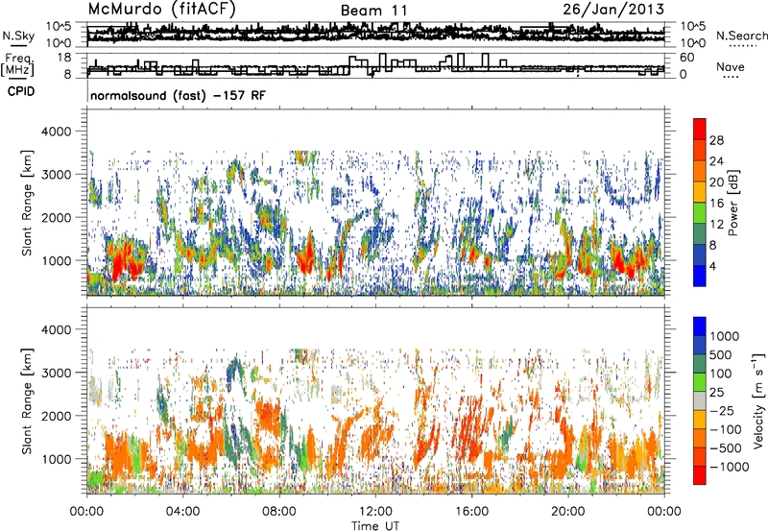768x532 pixels.
Task: Click 'normalsound (fast) -157 RF' text
Action: tap(178, 95)
